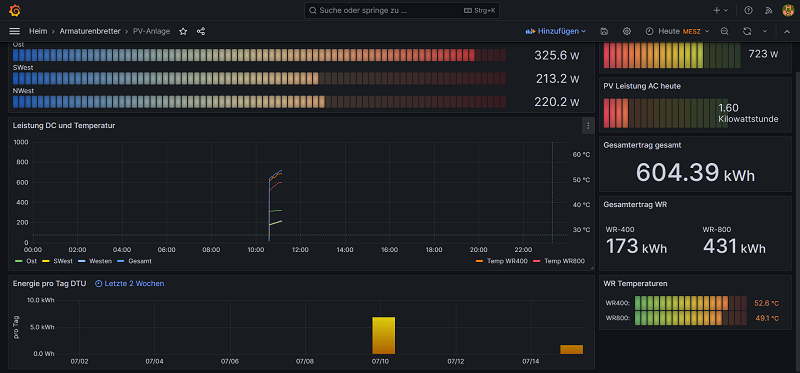Collapse the top toolbar with chevron-up

(787, 31)
